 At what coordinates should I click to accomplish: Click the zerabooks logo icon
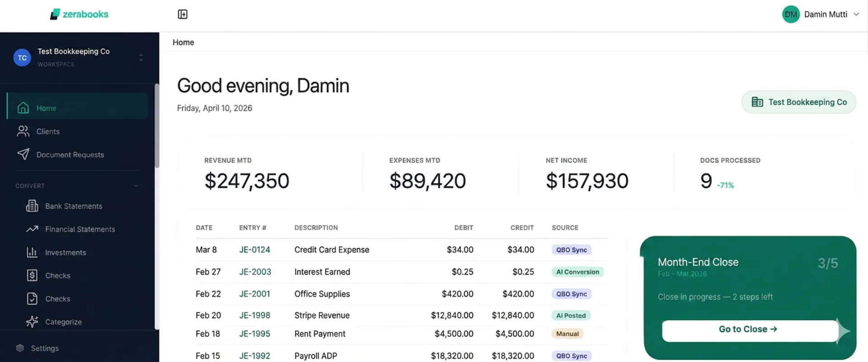click(x=55, y=14)
